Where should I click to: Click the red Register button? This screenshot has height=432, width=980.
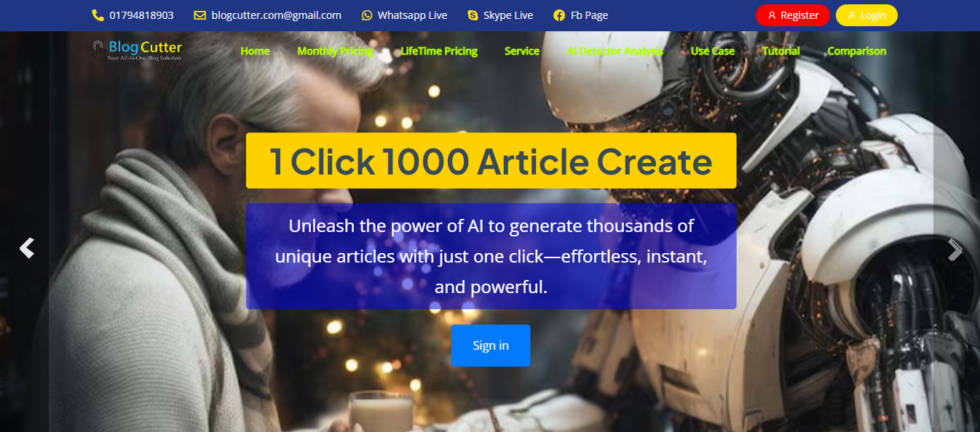793,15
